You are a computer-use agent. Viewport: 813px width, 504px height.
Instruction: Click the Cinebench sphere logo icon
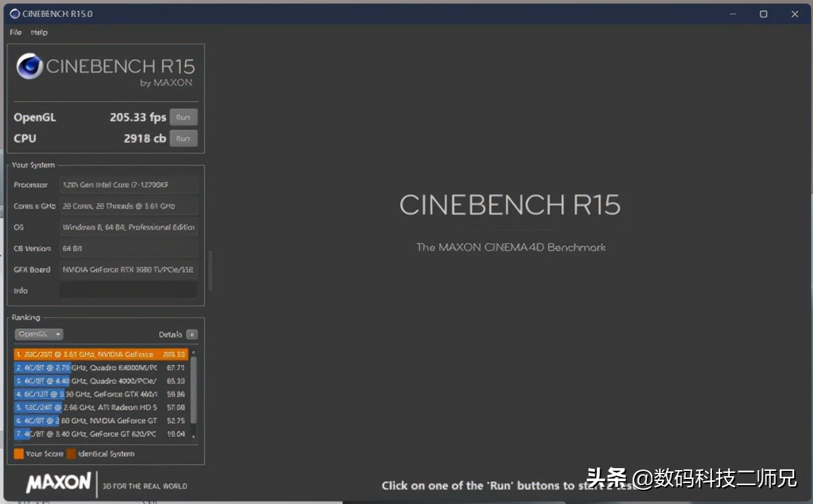pyautogui.click(x=30, y=66)
